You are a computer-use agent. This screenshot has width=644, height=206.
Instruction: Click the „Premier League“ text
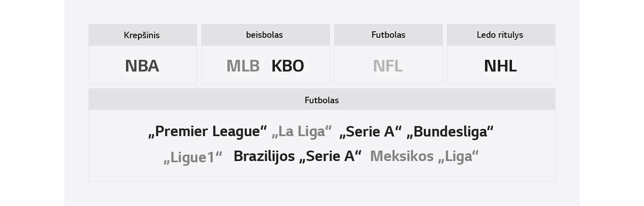tap(208, 131)
